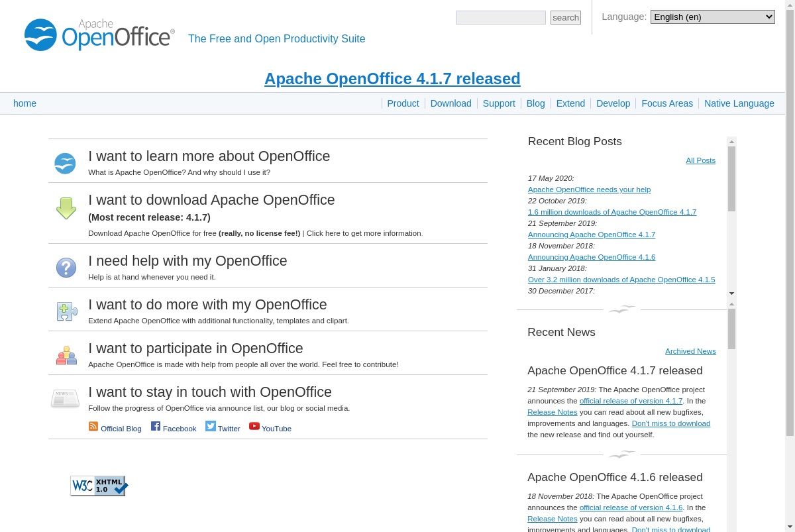Click the main page vertical scrollbar thumb
Viewport: 795px width, 532px height.
click(790, 223)
